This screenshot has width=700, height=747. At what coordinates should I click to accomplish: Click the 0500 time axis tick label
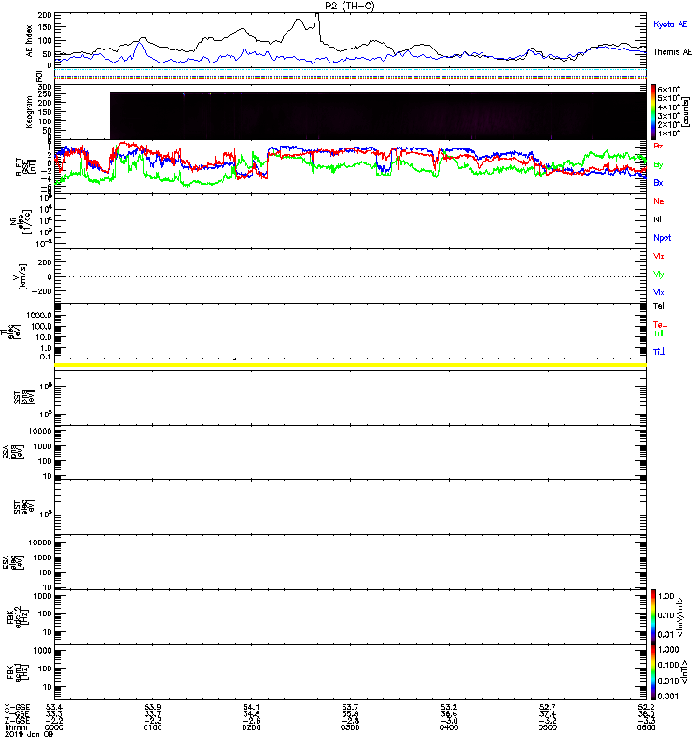pos(548,727)
